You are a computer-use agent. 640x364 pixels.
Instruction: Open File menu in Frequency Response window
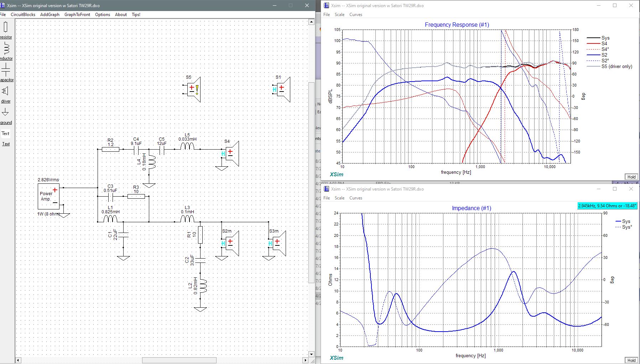(x=327, y=15)
